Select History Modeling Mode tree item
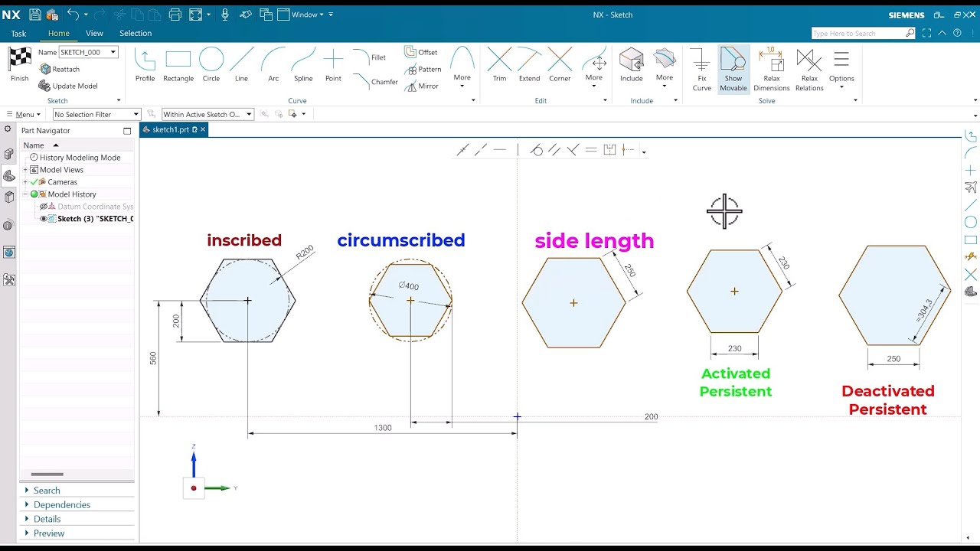The image size is (980, 551). [x=80, y=158]
